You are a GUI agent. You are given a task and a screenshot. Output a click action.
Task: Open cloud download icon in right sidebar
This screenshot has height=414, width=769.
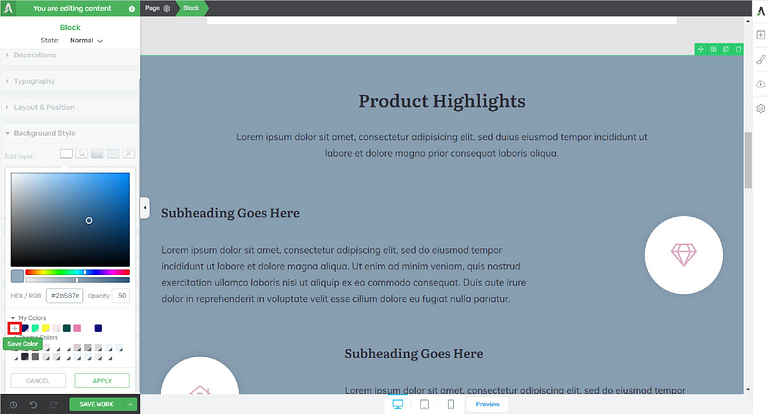tap(760, 84)
